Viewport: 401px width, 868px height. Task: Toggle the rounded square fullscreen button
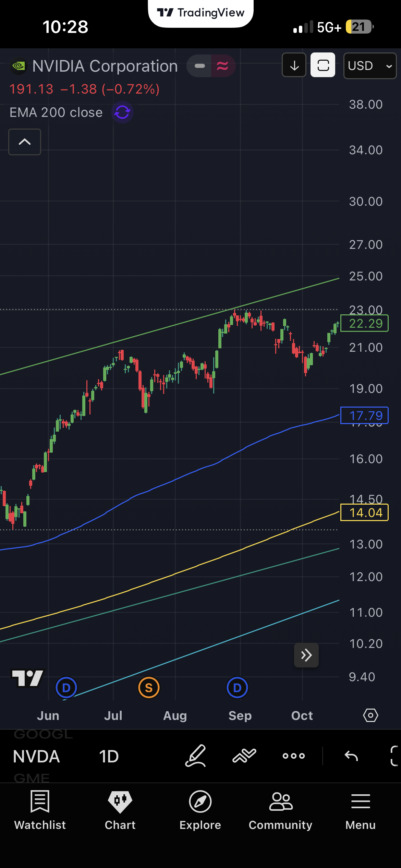tap(323, 65)
